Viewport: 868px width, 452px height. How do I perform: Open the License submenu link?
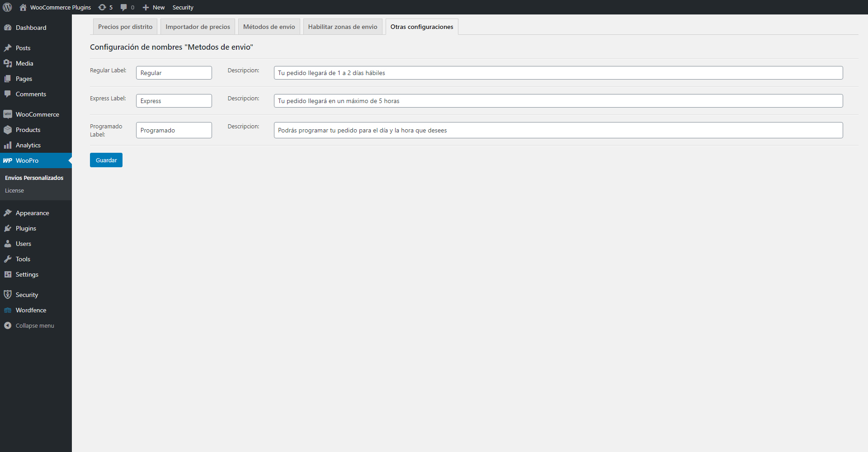coord(14,191)
